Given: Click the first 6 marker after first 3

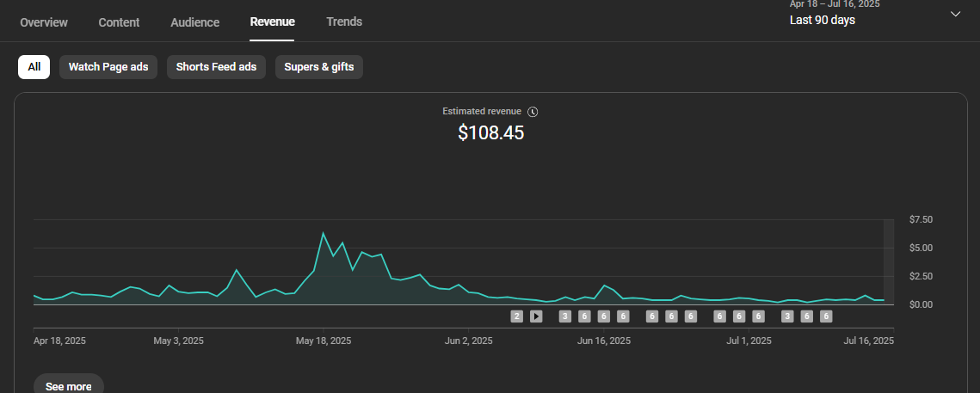Looking at the screenshot, I should tap(584, 316).
